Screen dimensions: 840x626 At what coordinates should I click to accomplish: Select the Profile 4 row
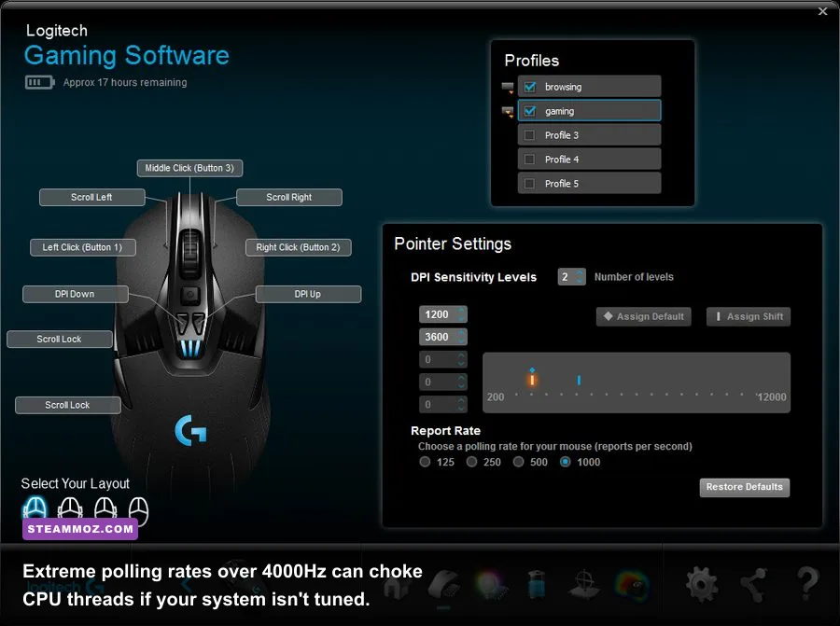(589, 159)
